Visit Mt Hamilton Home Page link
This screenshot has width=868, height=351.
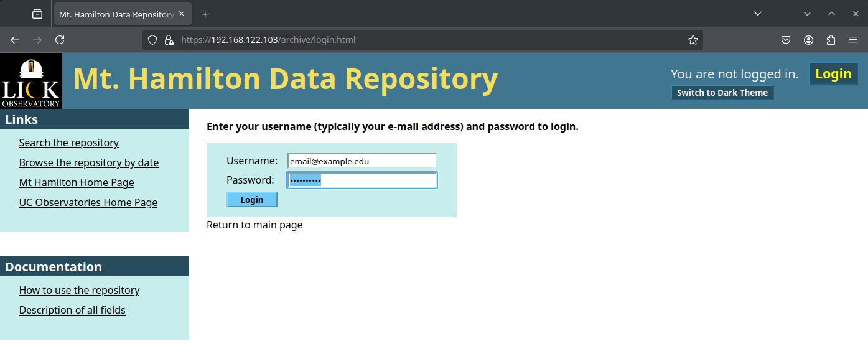pos(77,182)
